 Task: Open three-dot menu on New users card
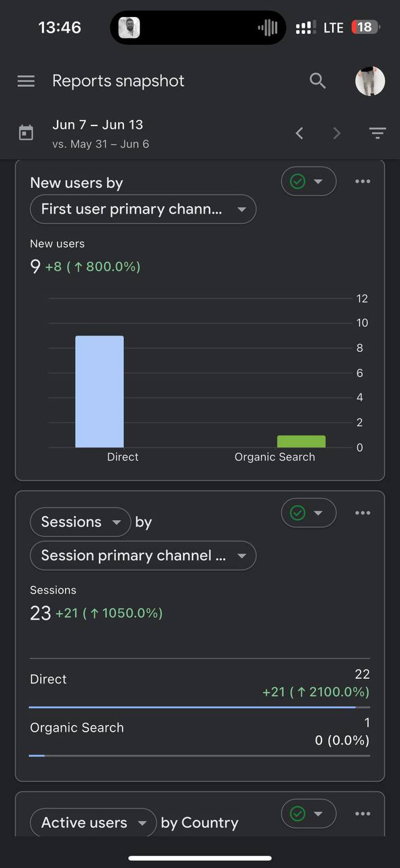[x=363, y=181]
